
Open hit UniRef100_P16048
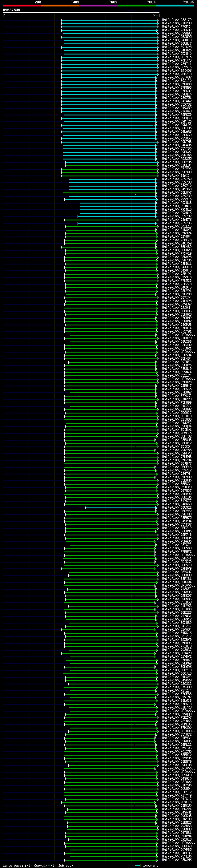pyautogui.click(x=177, y=111)
